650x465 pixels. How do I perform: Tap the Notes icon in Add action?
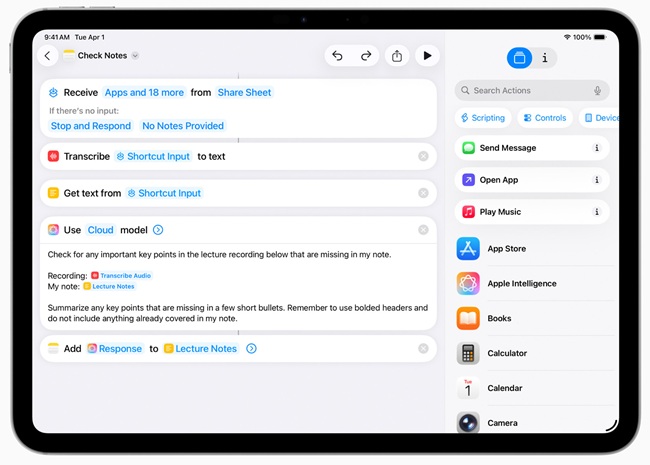coord(53,349)
